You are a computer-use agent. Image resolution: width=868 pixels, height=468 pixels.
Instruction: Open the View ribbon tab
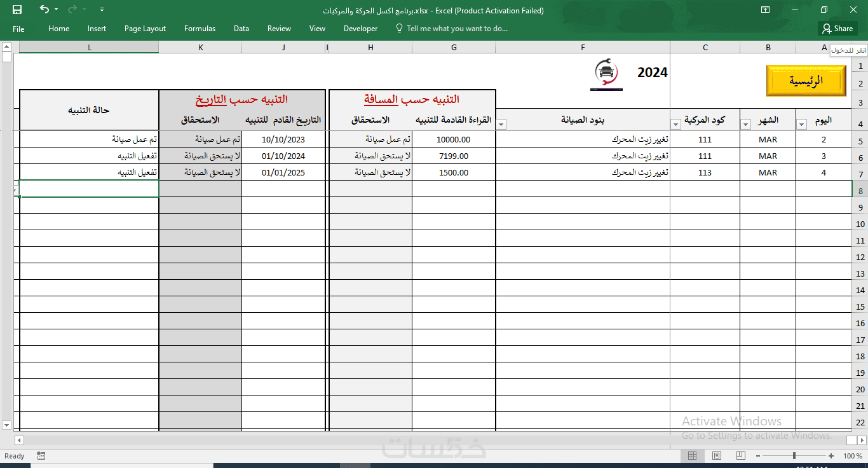point(317,29)
